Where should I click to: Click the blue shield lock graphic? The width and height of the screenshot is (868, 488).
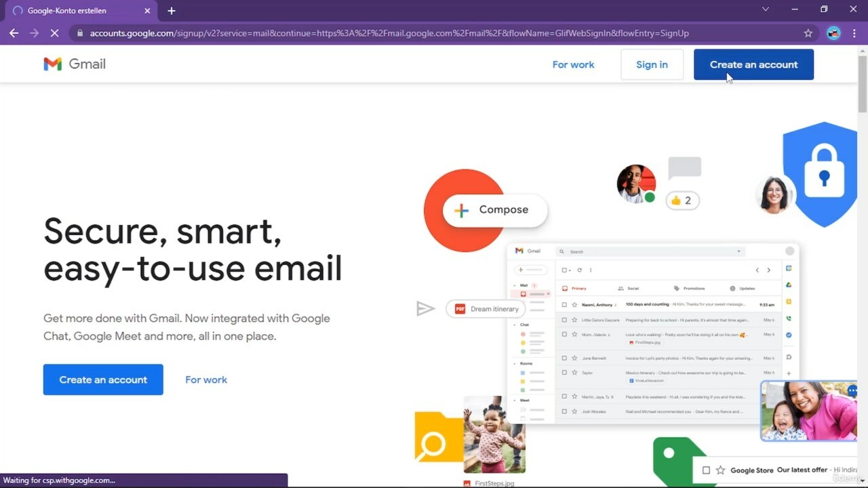(x=820, y=175)
